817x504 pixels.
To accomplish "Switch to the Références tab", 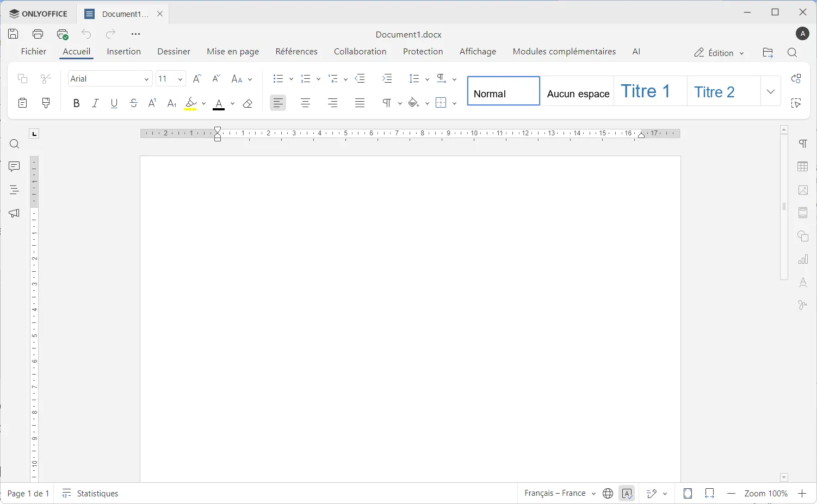I will pyautogui.click(x=296, y=52).
